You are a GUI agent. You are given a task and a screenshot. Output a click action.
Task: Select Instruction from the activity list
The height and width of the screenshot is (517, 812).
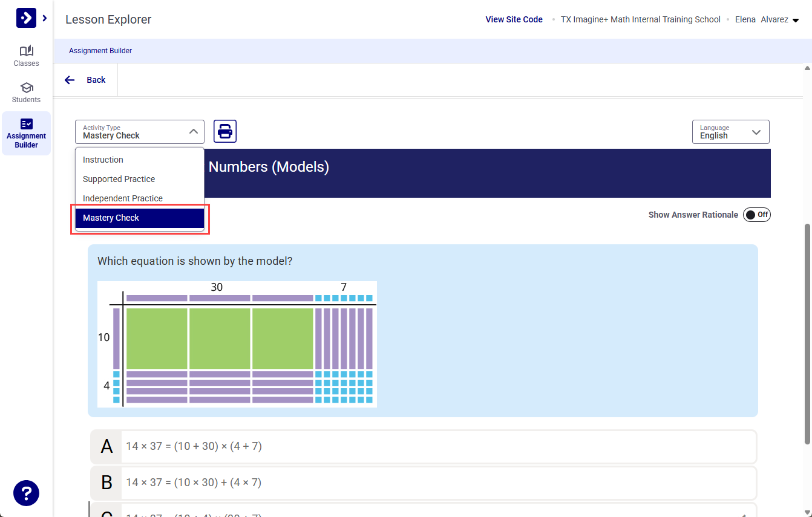(103, 160)
